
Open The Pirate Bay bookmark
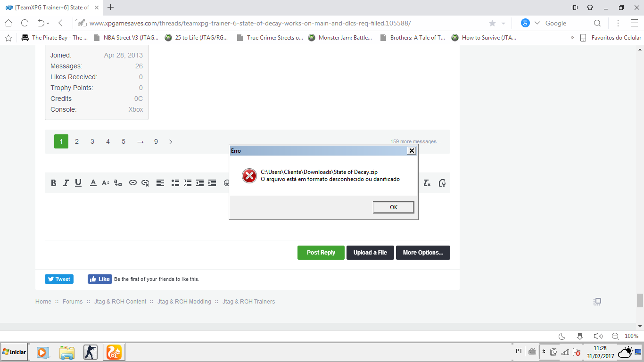pos(54,38)
